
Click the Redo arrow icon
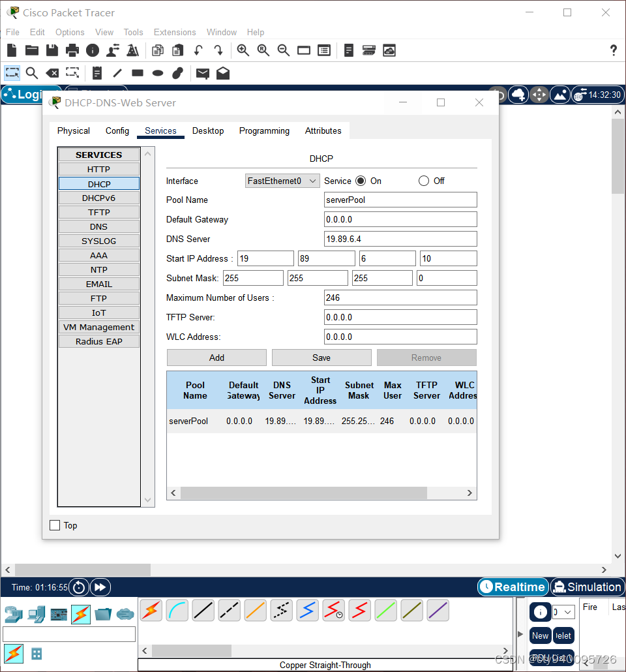tap(218, 51)
